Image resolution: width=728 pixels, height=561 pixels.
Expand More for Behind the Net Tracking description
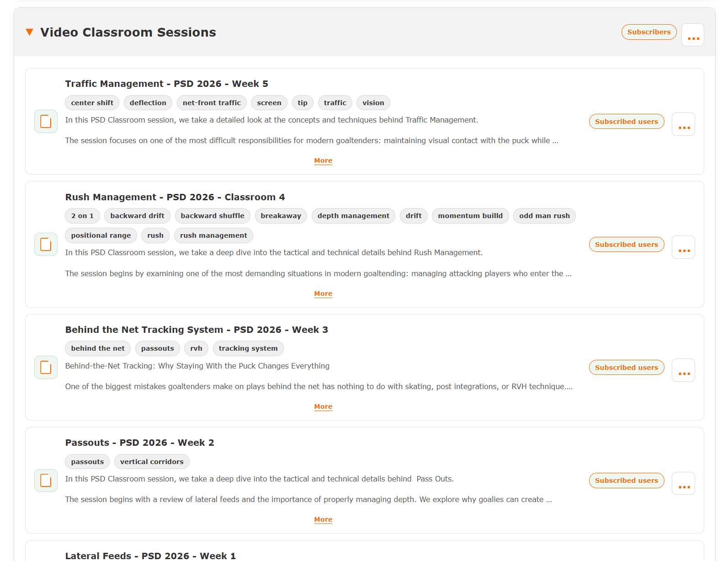tap(323, 406)
